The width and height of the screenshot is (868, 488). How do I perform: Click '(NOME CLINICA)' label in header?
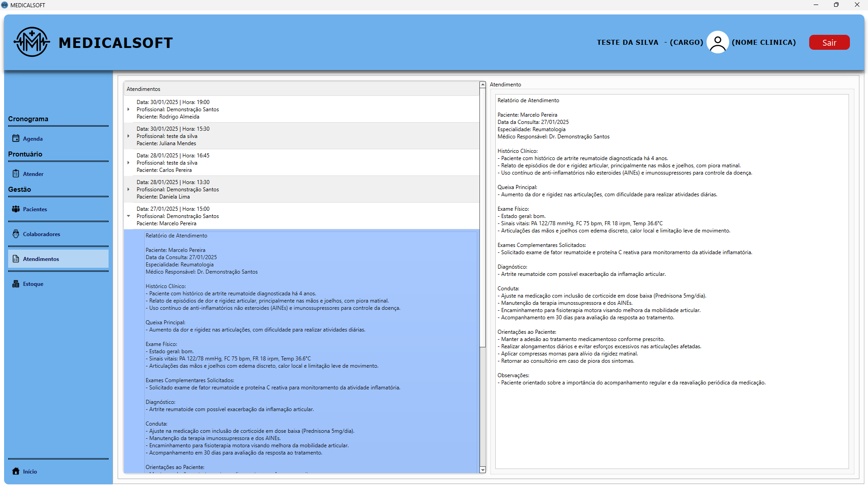pos(764,42)
